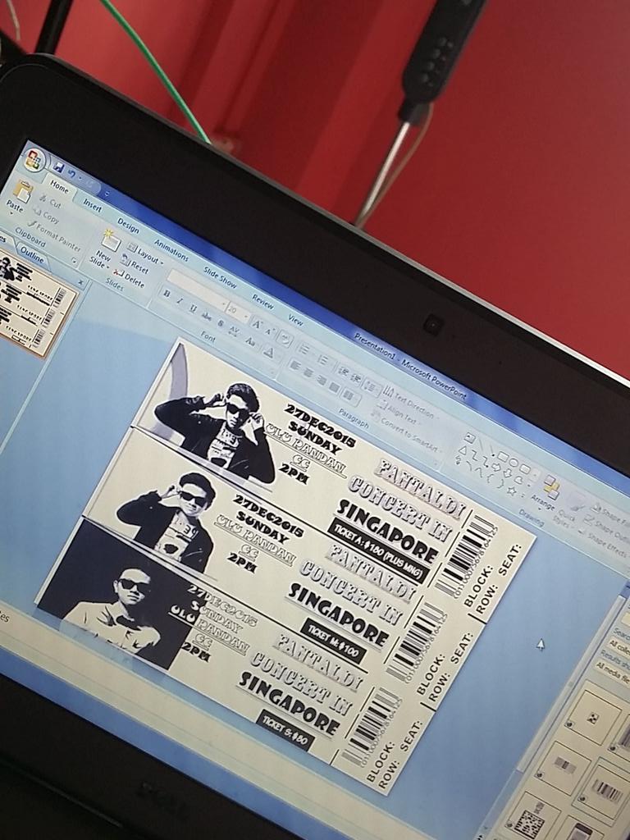Click Delete slide command
The image size is (630, 840).
pos(129,279)
